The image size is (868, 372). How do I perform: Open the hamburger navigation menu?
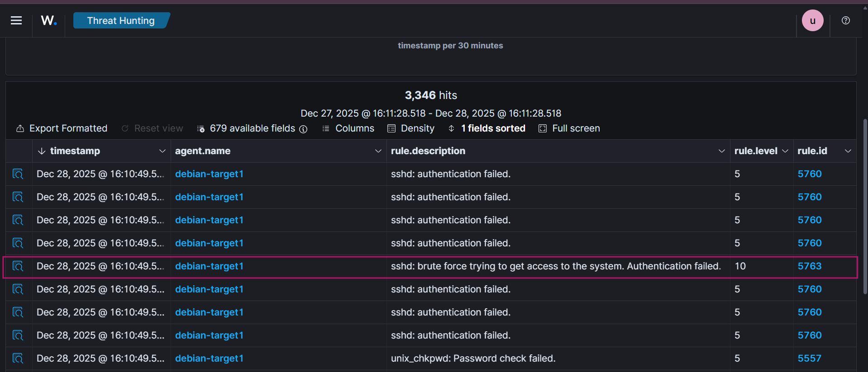tap(16, 20)
